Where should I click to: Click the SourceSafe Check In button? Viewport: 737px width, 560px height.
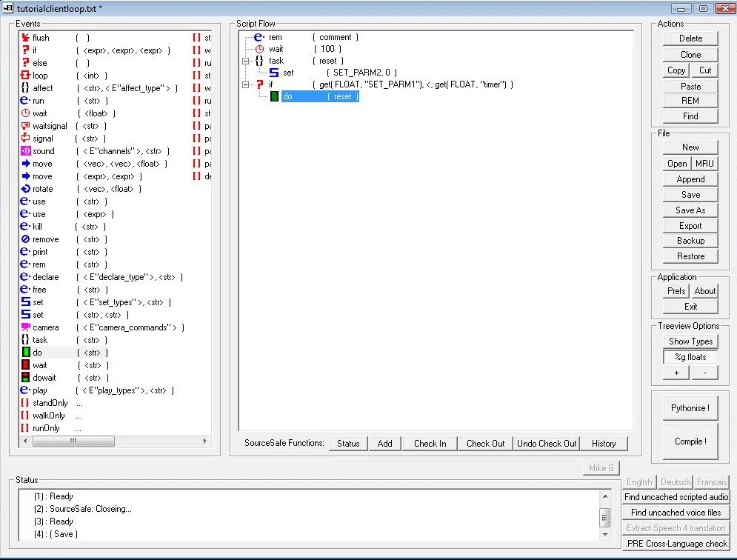point(430,444)
